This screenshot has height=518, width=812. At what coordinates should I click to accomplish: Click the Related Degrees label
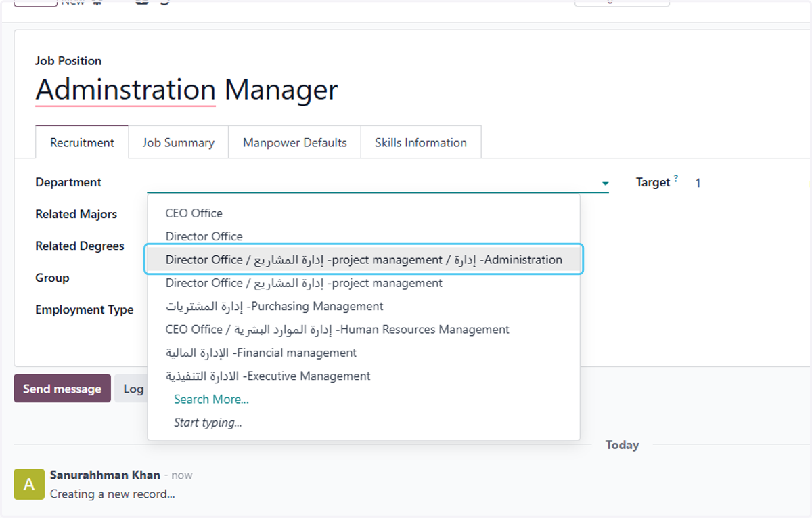click(x=80, y=246)
